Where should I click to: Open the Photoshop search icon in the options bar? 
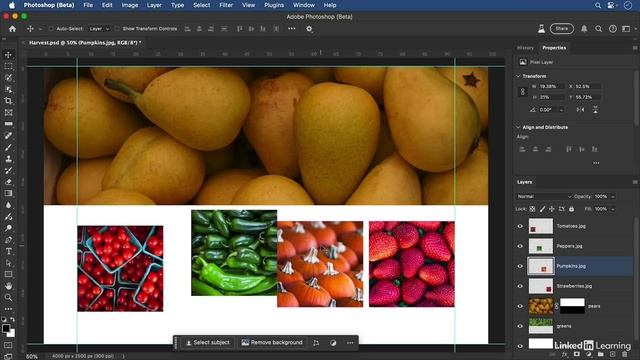[598, 29]
